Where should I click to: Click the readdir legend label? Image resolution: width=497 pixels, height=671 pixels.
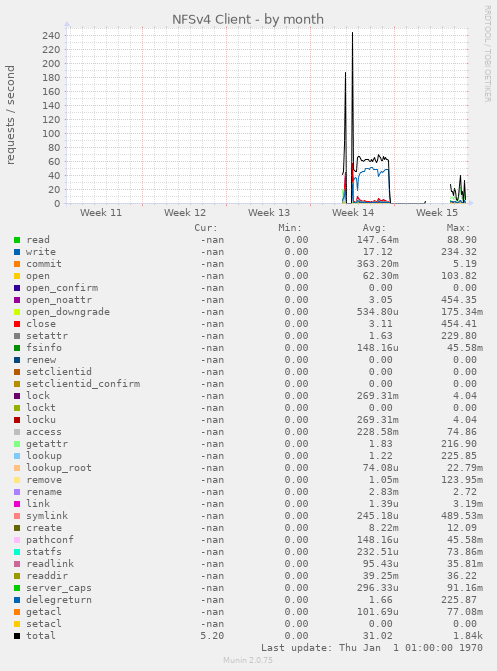47,576
